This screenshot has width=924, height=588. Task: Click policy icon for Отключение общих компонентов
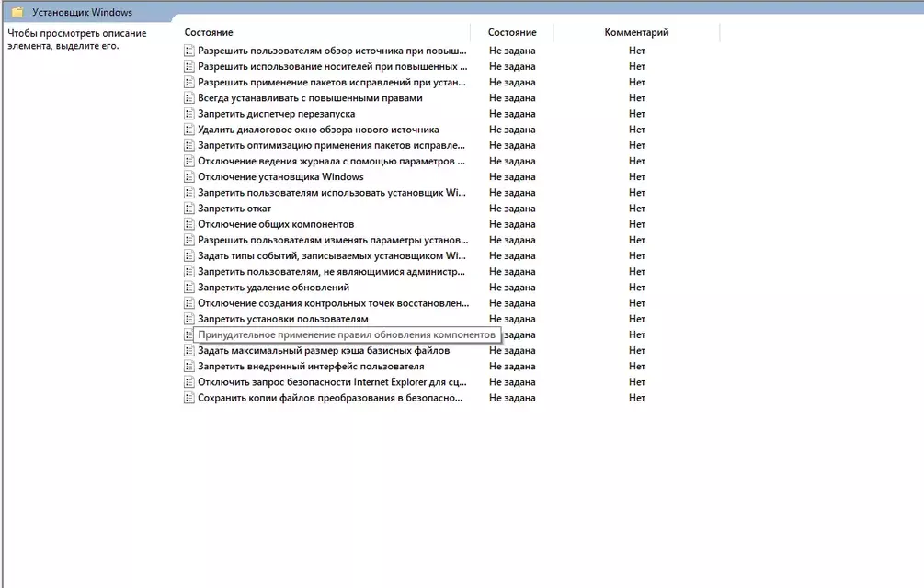tap(189, 224)
